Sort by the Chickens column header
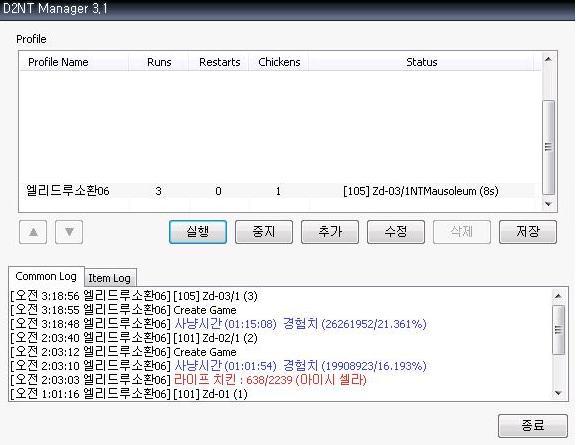 tap(279, 62)
